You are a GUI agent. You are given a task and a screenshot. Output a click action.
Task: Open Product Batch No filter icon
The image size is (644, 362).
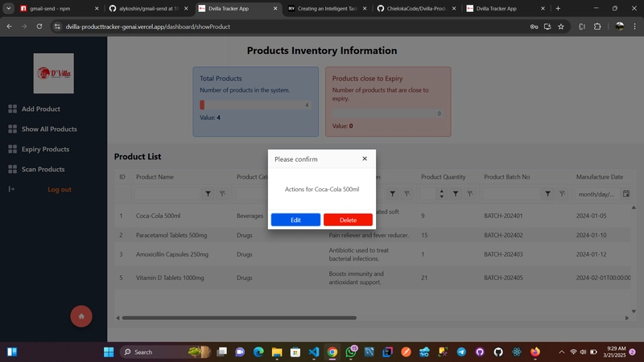tap(547, 194)
